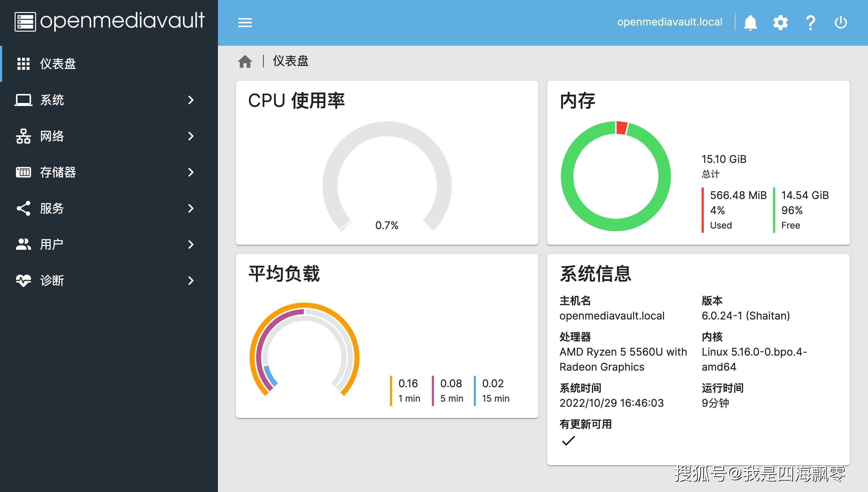Click the load average gauge
This screenshot has width=868, height=492.
click(304, 349)
